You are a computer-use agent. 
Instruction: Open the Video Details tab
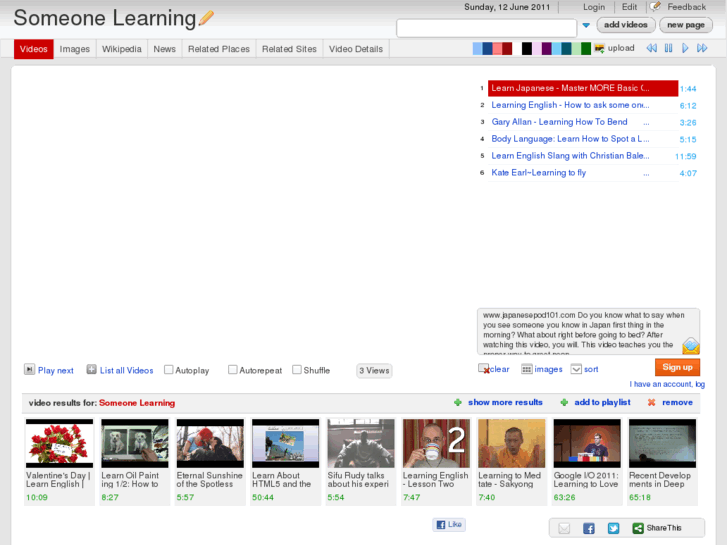coord(356,49)
